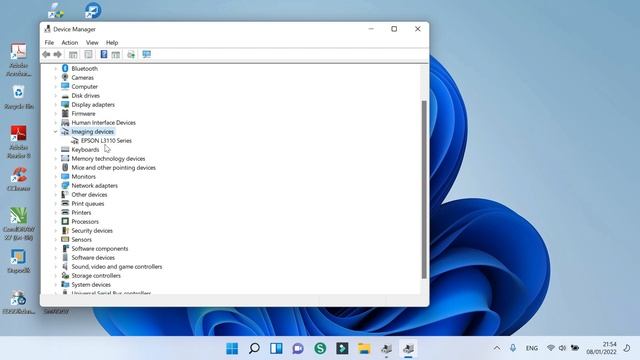This screenshot has height=360, width=640.
Task: Click the Imaging devices scanner icon
Action: 65,131
